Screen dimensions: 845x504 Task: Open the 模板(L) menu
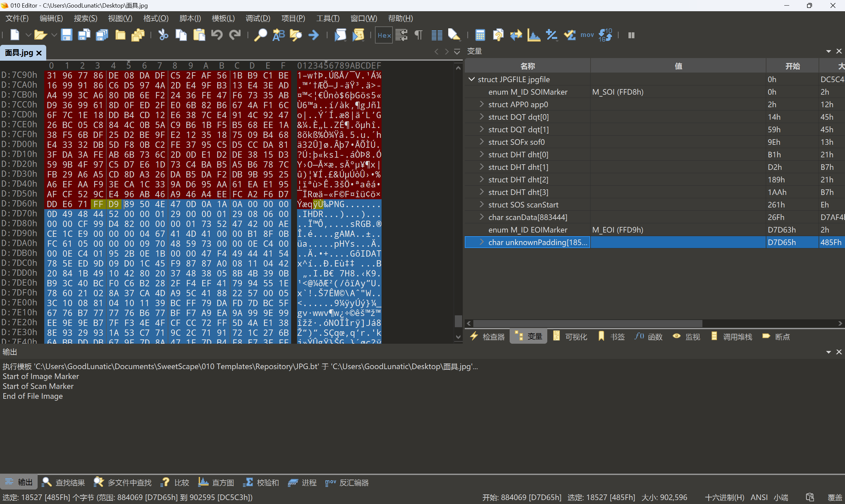pos(223,18)
